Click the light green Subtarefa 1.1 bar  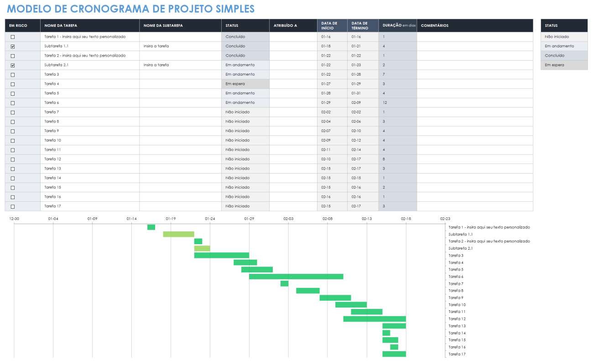(x=178, y=234)
